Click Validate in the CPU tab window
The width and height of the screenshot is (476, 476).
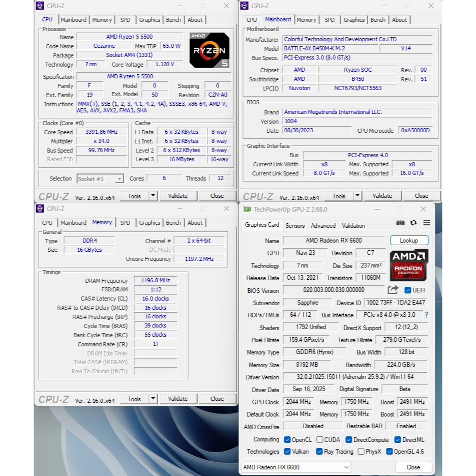tap(178, 196)
